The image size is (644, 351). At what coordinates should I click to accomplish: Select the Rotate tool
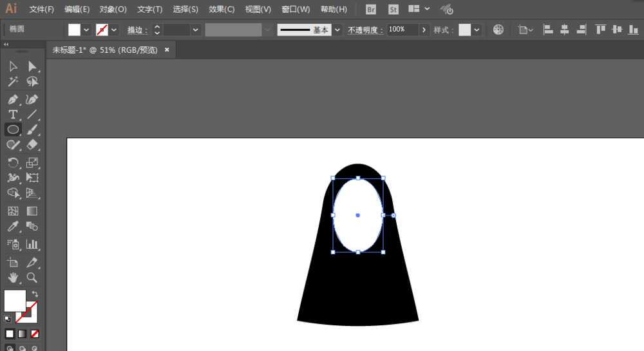pos(13,163)
